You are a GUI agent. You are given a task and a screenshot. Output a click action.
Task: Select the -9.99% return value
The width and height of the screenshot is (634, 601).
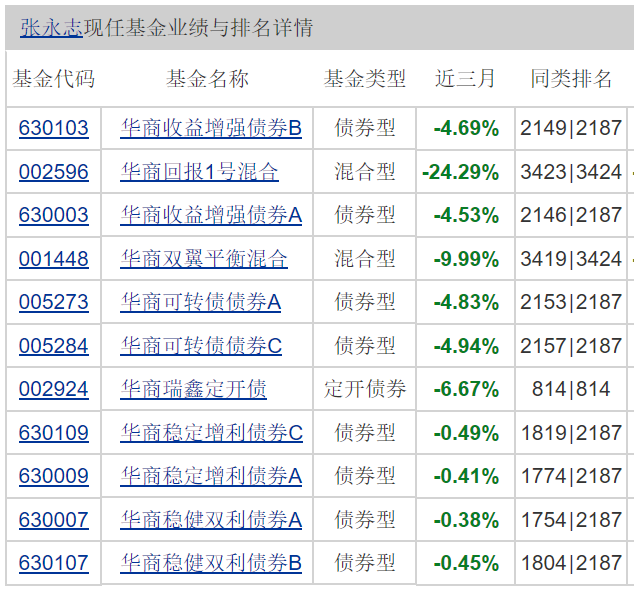coord(466,259)
